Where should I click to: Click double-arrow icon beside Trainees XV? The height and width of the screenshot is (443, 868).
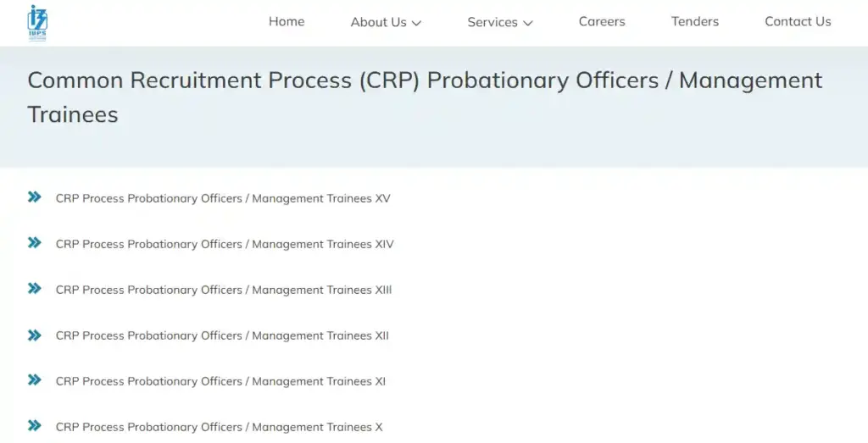[x=35, y=197]
